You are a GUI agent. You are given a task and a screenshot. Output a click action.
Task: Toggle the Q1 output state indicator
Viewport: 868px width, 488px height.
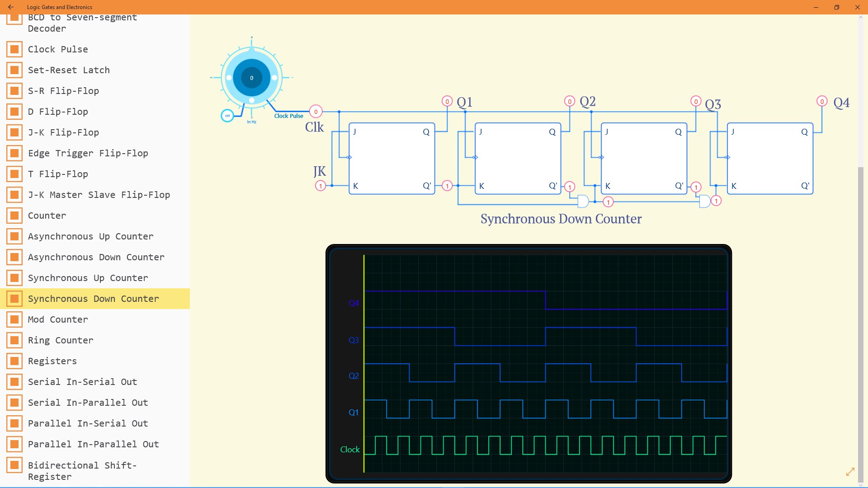447,101
